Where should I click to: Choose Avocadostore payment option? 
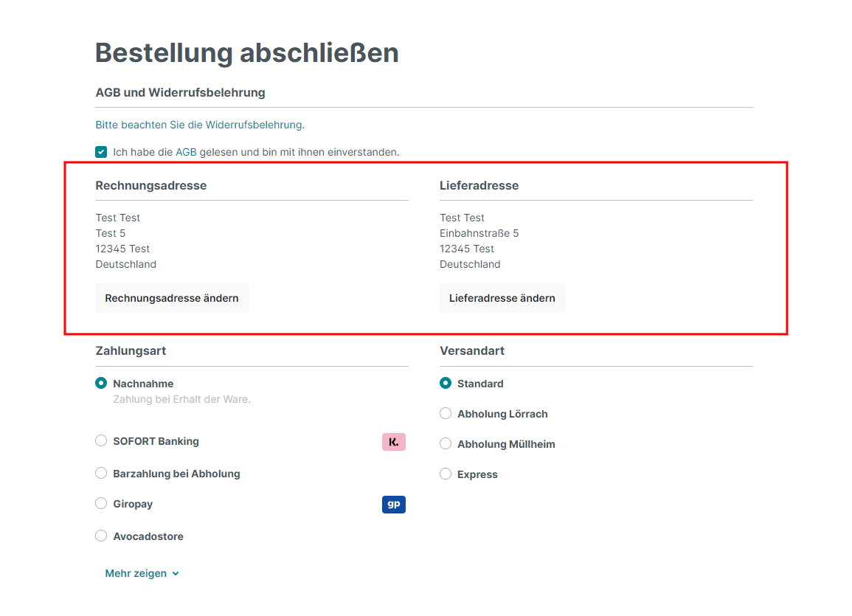pyautogui.click(x=101, y=536)
